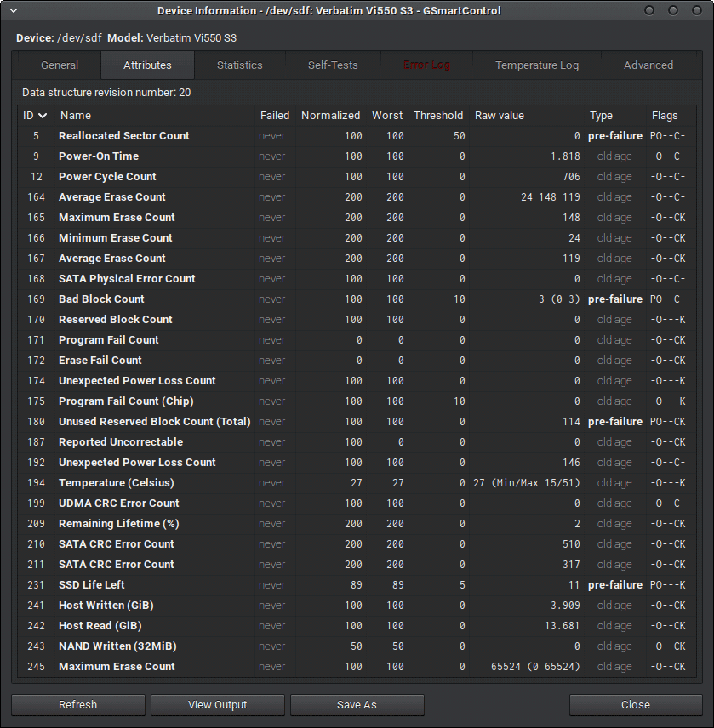This screenshot has width=714, height=728.
Task: Select the Remaining Lifetime (%) attribute
Action: point(357,524)
